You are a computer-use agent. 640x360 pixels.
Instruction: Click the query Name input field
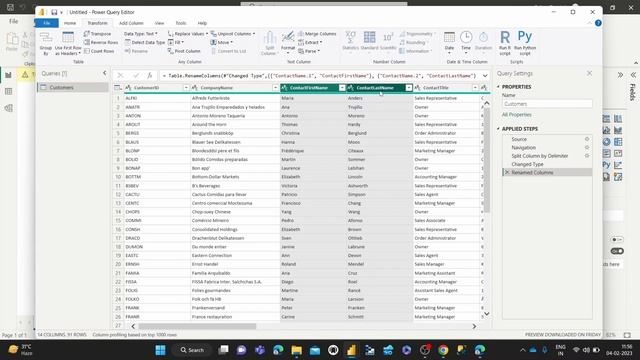(x=547, y=104)
